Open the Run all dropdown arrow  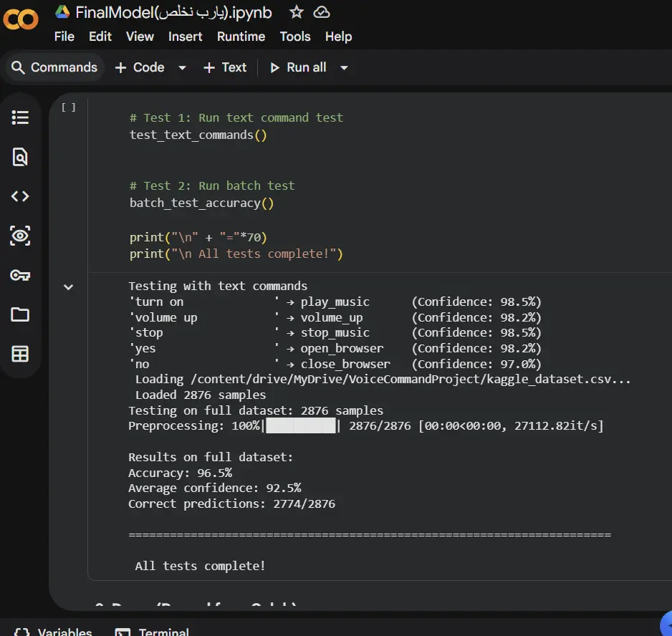point(344,67)
